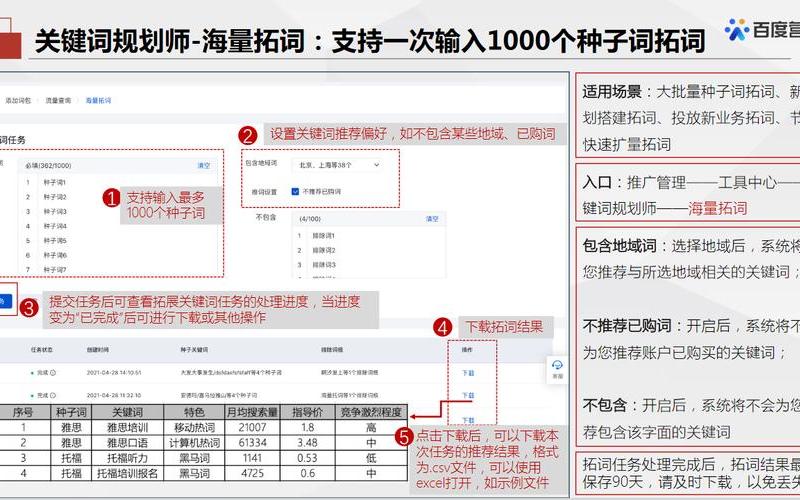This screenshot has width=800, height=500.
Task: Click the 必填(362/1000) counter label
Action: (x=48, y=166)
